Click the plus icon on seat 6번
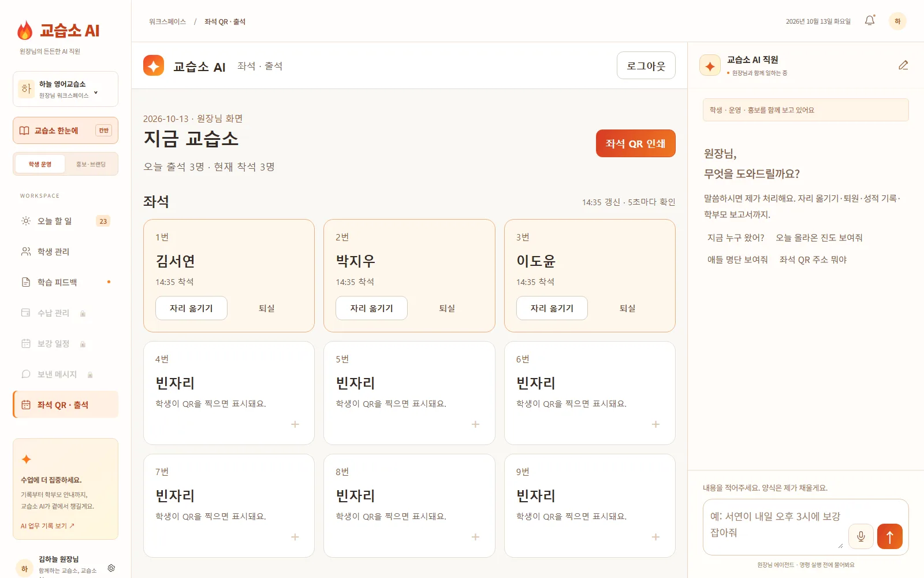Screen dimensions: 924x578 point(656,424)
